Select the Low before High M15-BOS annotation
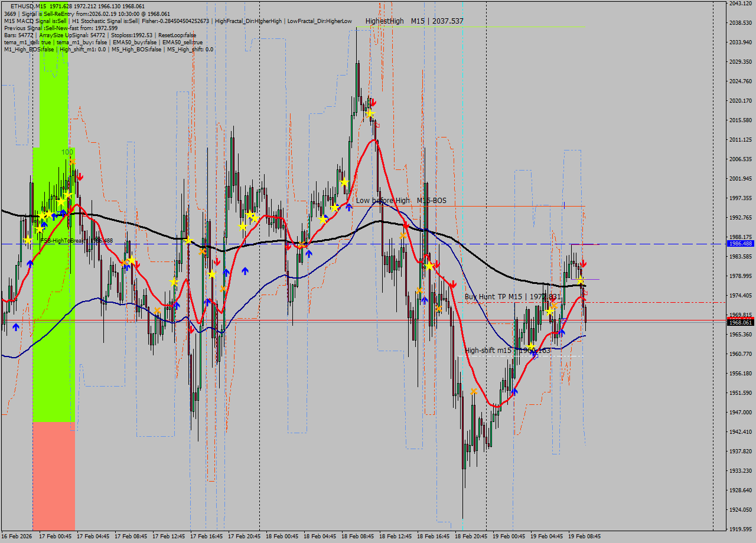 pyautogui.click(x=400, y=201)
